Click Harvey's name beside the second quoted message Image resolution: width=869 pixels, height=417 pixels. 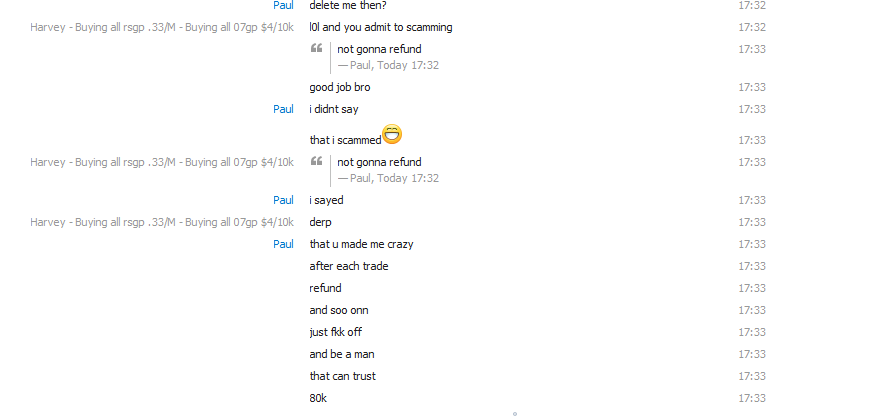tap(162, 162)
